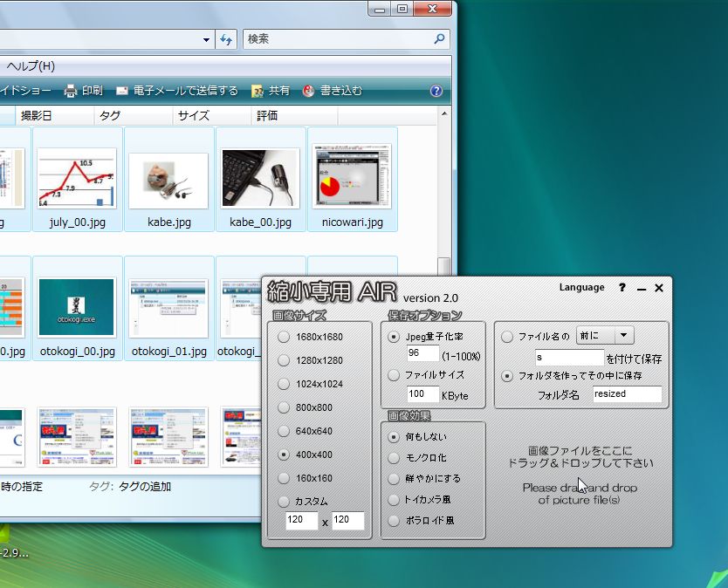The image size is (728, 588).
Task: Select ポラロイド風 image effect
Action: click(x=394, y=521)
